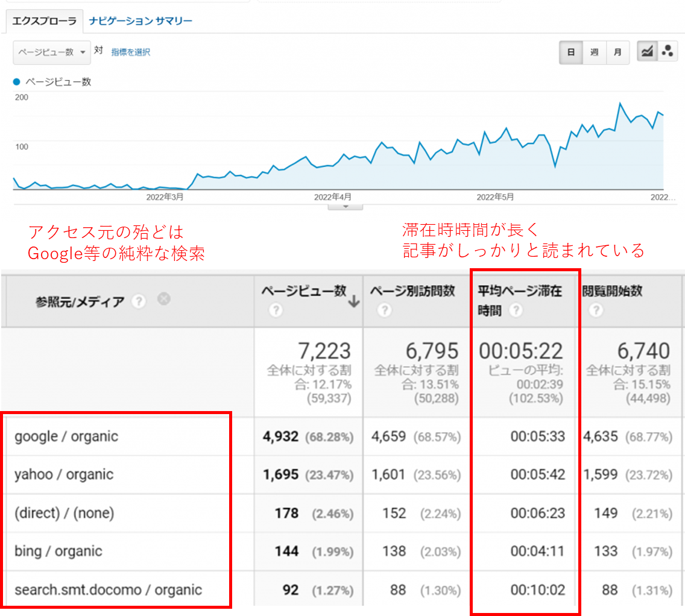Switch to the motion chart icon
Image resolution: width=685 pixels, height=616 pixels.
pyautogui.click(x=667, y=52)
